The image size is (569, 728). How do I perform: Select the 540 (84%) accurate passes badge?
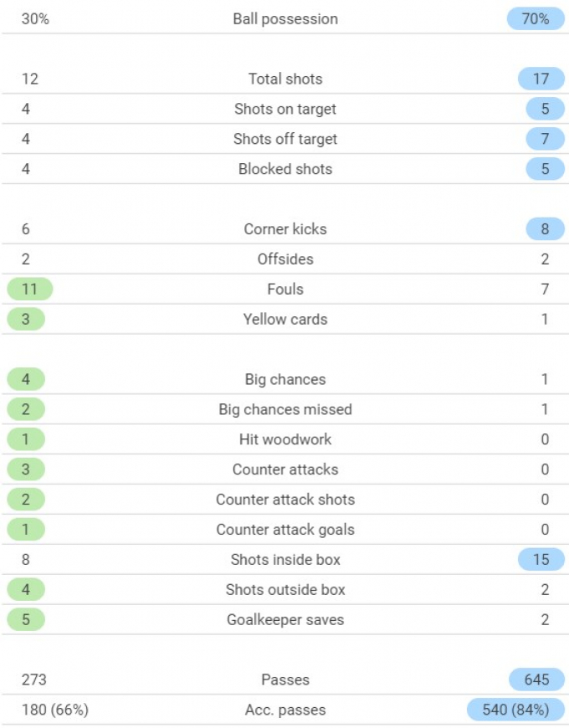(x=515, y=710)
